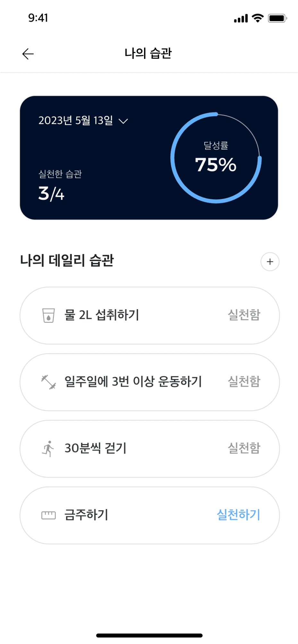The height and width of the screenshot is (644, 298).
Task: Toggle 실천함 status for 30분씩 걷기
Action: [x=244, y=448]
